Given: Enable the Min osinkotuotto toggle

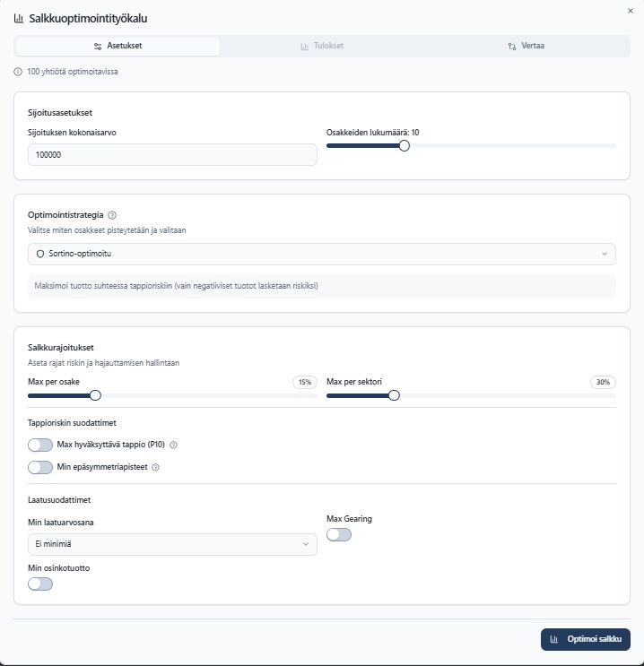Looking at the screenshot, I should (x=40, y=584).
